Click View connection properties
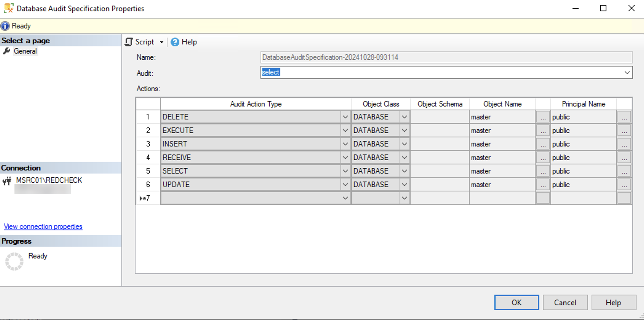644x320 pixels. click(43, 226)
